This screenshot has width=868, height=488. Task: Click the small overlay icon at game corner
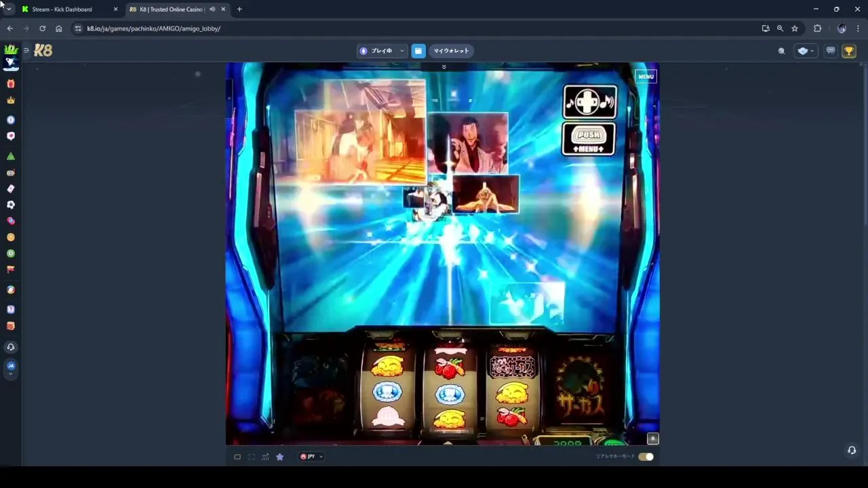point(652,439)
